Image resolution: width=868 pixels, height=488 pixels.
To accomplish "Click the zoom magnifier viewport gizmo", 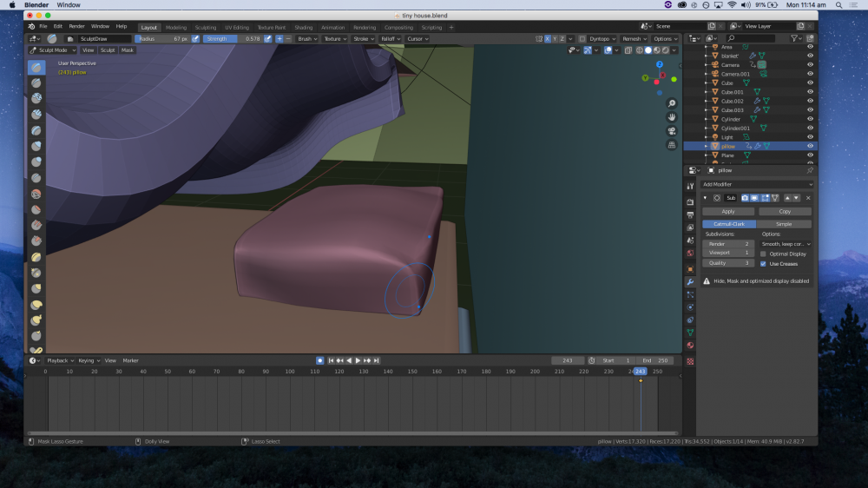I will tap(672, 103).
